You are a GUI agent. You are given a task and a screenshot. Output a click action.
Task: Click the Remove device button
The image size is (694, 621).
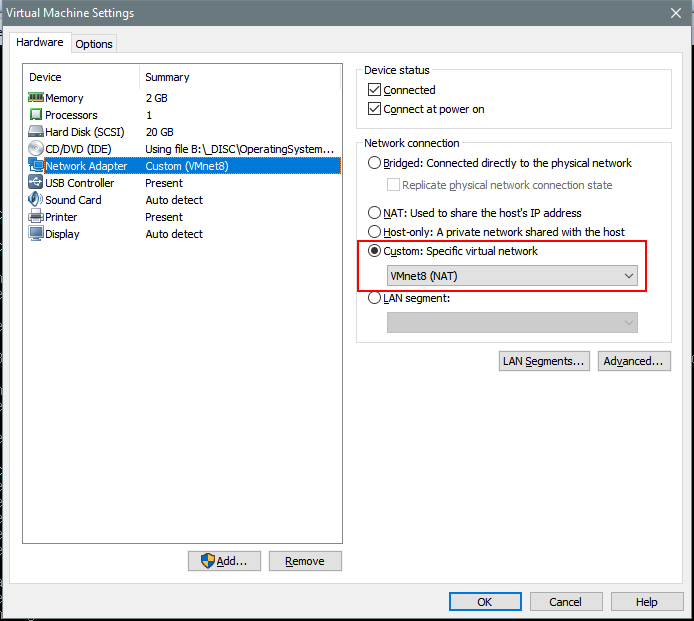pos(305,561)
